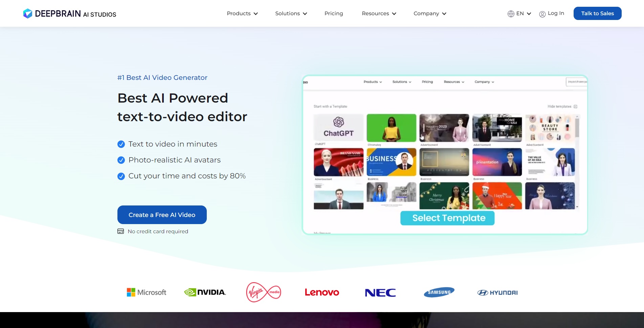644x328 pixels.
Task: Click the Create a Free AI Video button
Action: pyautogui.click(x=162, y=215)
